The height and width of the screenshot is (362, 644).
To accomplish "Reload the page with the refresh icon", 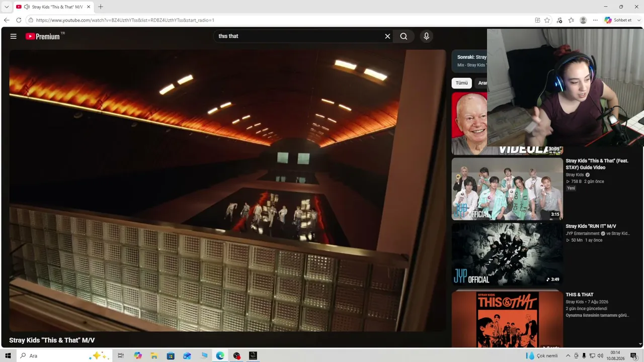I will tap(19, 20).
